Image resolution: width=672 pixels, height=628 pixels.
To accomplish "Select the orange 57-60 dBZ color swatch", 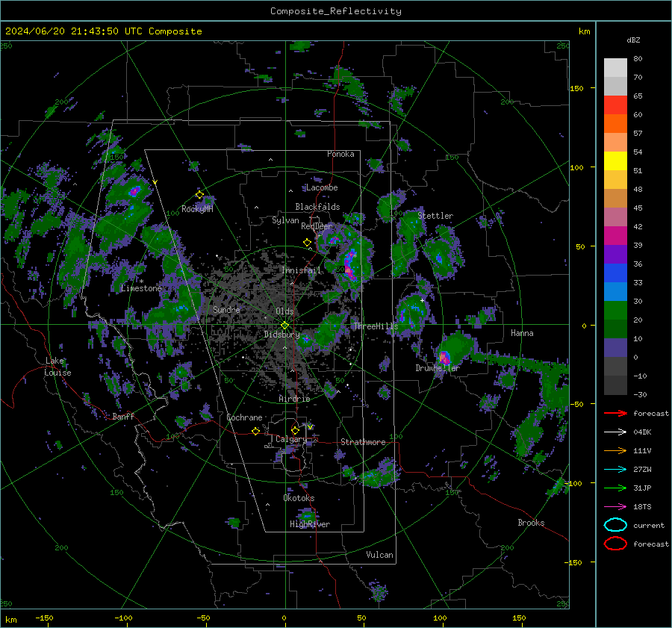I will pyautogui.click(x=615, y=124).
